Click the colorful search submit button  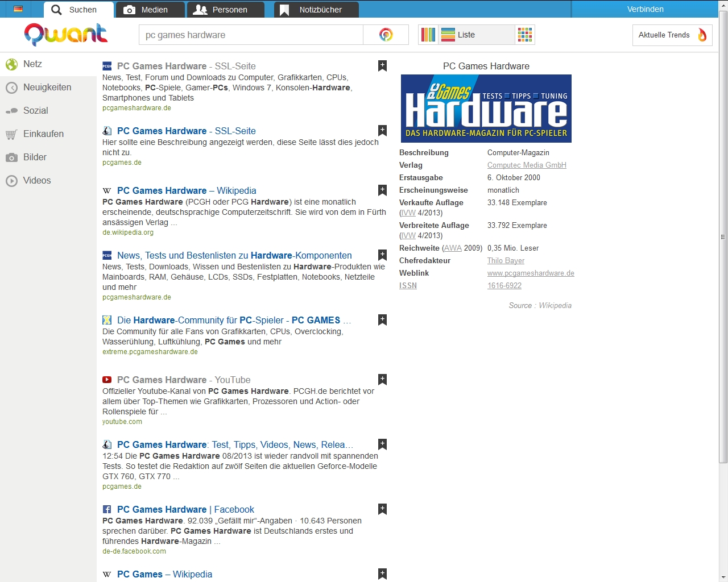coord(386,35)
